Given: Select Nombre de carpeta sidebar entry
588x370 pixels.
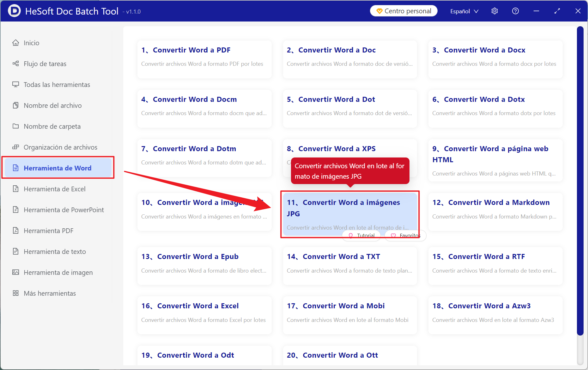Looking at the screenshot, I should tap(58, 126).
